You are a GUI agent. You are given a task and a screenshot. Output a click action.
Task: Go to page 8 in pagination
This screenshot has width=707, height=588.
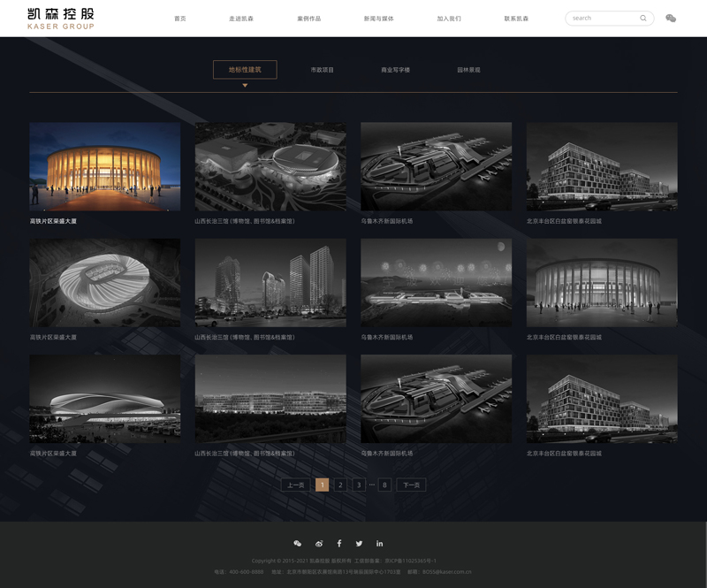[384, 485]
